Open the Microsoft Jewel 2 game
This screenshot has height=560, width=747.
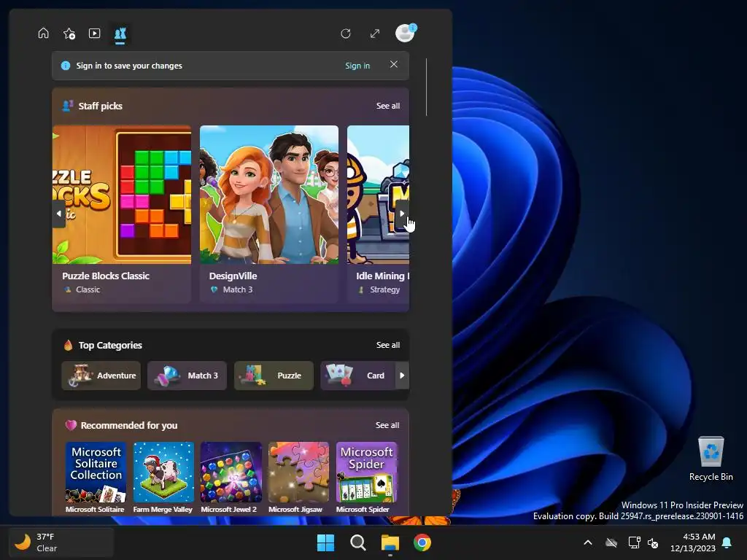pyautogui.click(x=231, y=478)
